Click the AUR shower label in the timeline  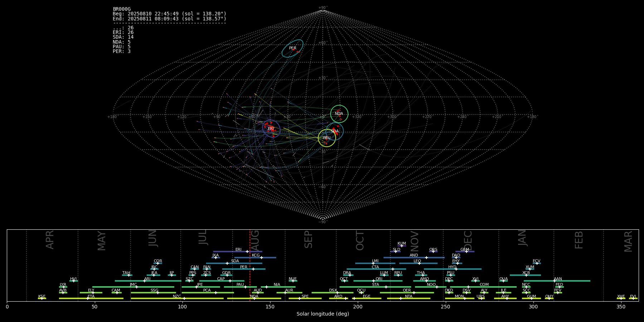tap(289, 291)
